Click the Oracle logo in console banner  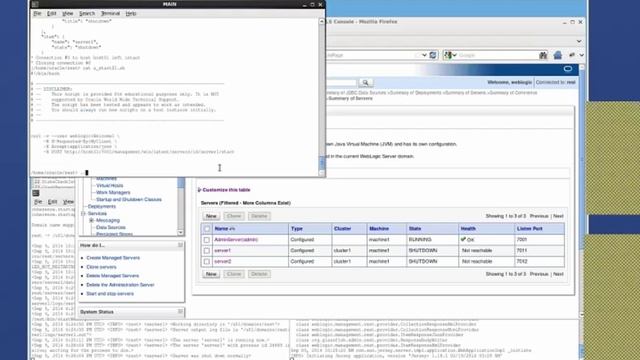pyautogui.click(x=568, y=69)
